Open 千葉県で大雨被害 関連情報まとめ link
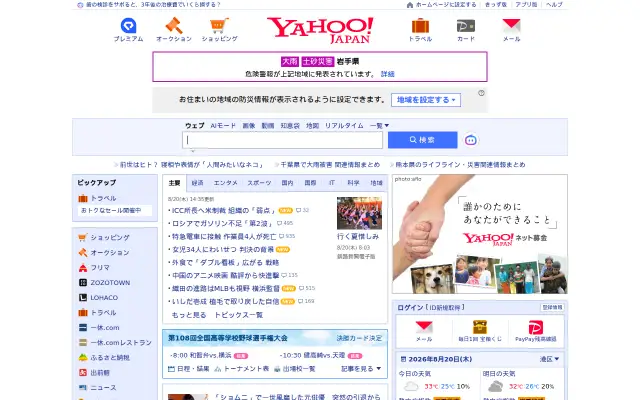This screenshot has height=400, width=640. coord(330,165)
